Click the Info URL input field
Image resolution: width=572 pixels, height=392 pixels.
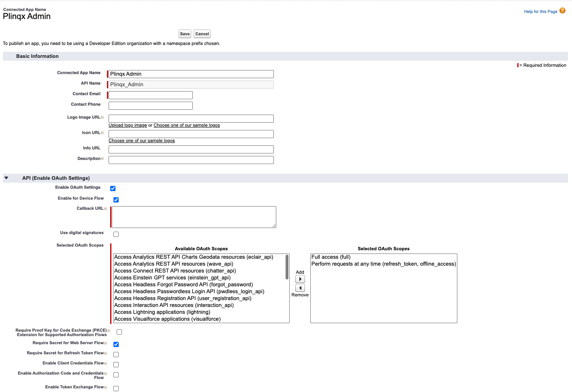191,149
